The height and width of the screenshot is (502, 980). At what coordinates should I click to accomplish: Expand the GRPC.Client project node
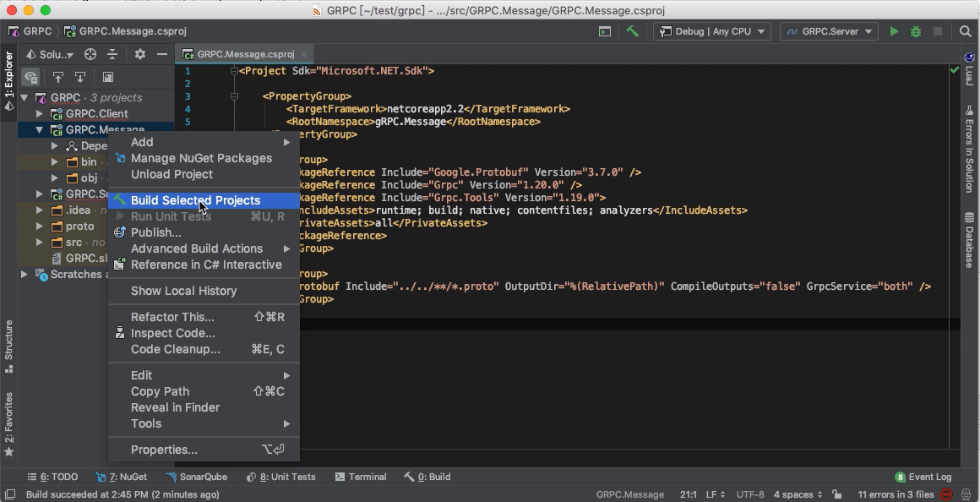click(40, 114)
